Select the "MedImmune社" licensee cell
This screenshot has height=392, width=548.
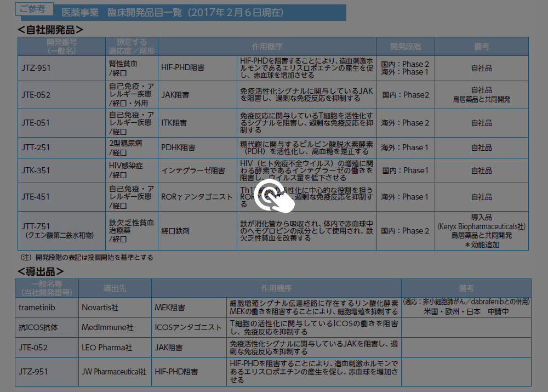pyautogui.click(x=115, y=328)
